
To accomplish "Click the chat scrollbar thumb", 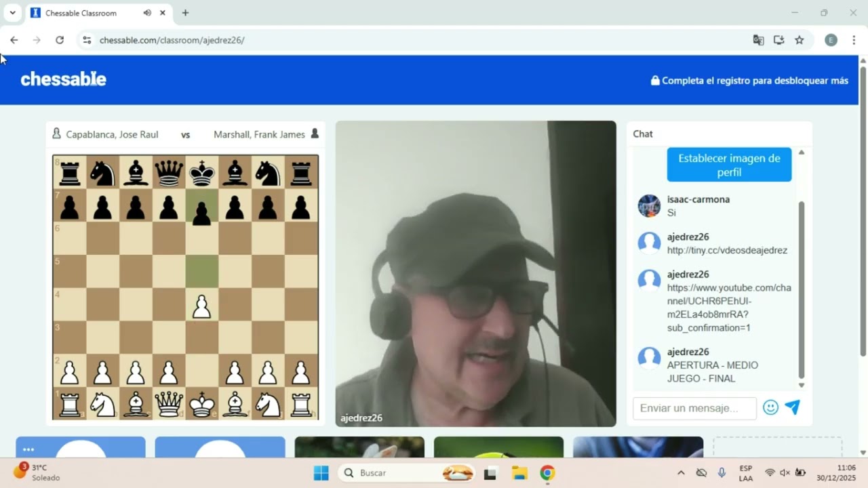I will coord(801,289).
